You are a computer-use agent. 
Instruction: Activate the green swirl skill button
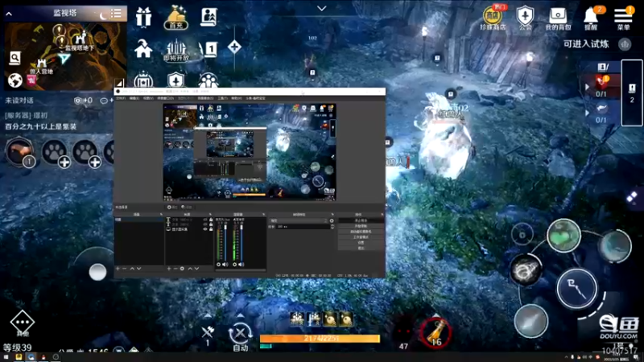coord(563,235)
